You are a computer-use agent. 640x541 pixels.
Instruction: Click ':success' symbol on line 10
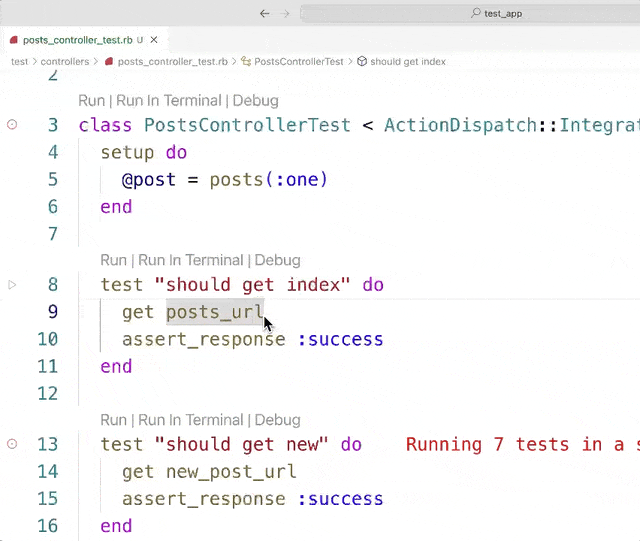tap(340, 340)
